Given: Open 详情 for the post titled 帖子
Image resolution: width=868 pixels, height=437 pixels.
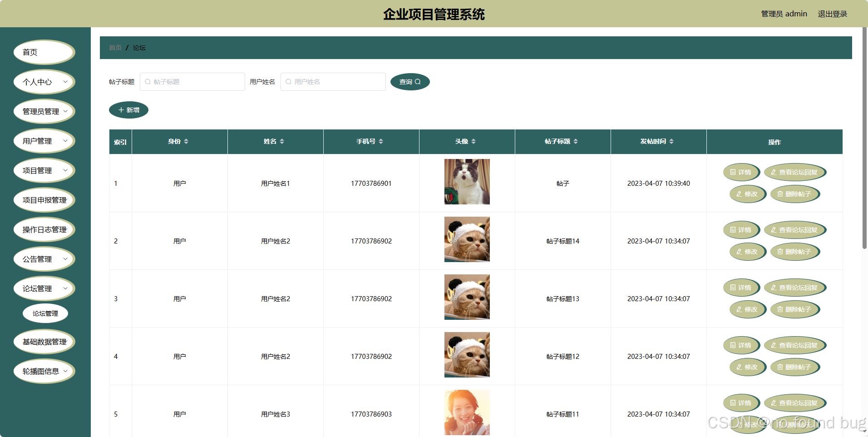Looking at the screenshot, I should point(741,172).
